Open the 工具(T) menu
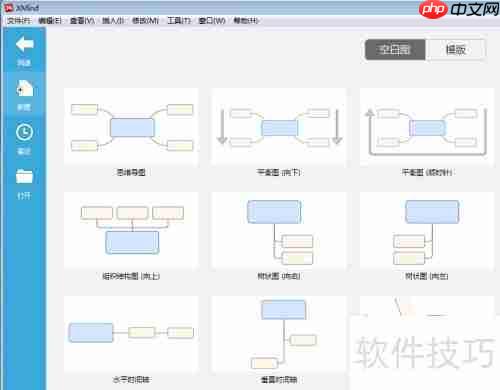 [179, 21]
